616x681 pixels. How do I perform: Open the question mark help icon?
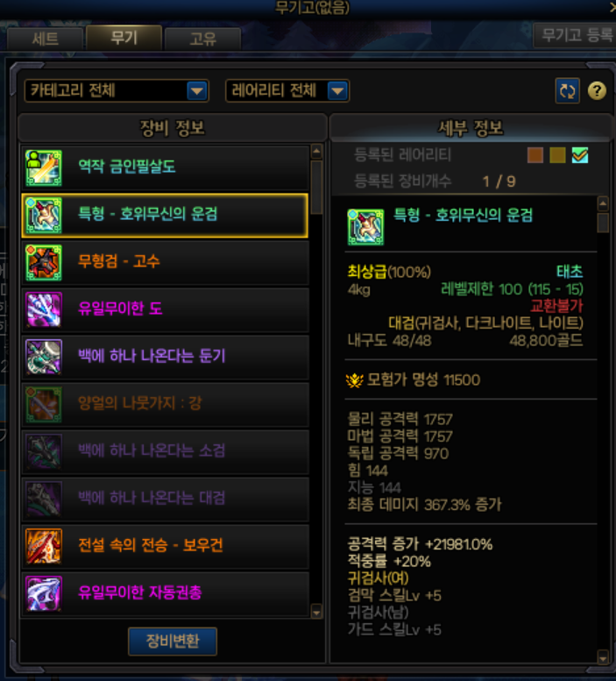click(597, 91)
